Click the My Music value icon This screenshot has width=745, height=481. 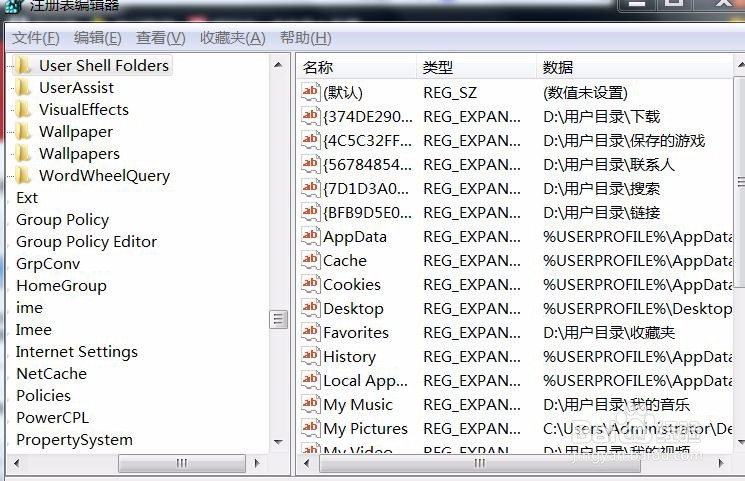pos(311,404)
